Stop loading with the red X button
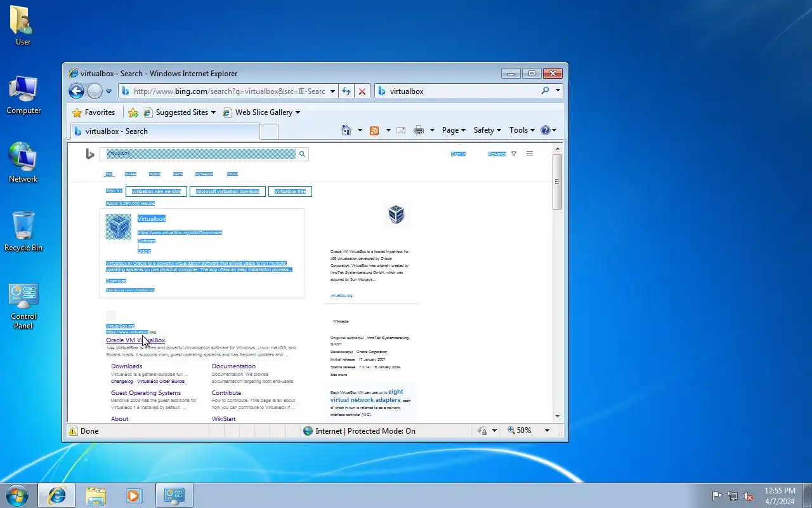This screenshot has height=508, width=812. coord(362,91)
